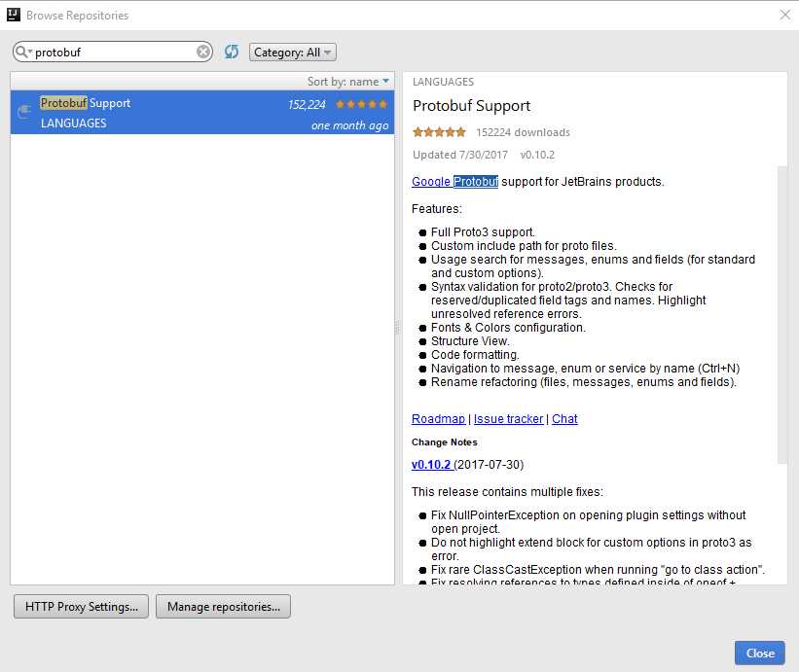The height and width of the screenshot is (672, 799).
Task: Click the splitter handle between panes
Action: (397, 327)
